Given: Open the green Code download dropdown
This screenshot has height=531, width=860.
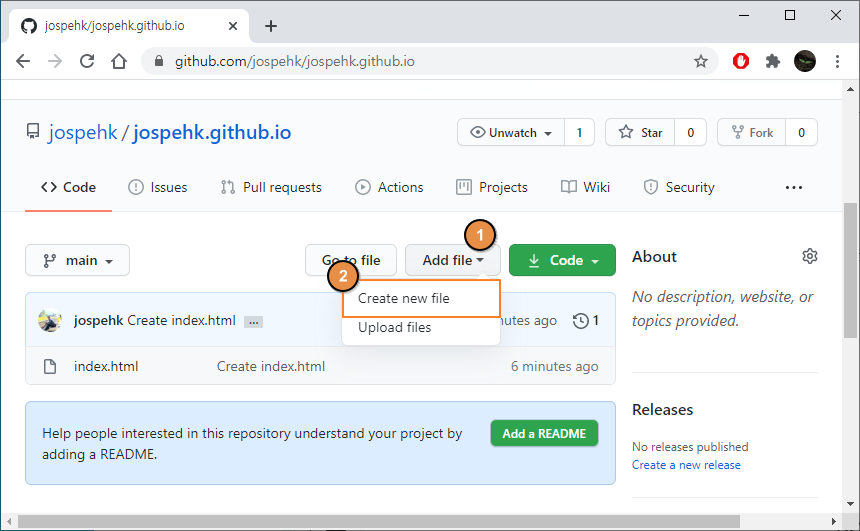Looking at the screenshot, I should [562, 260].
